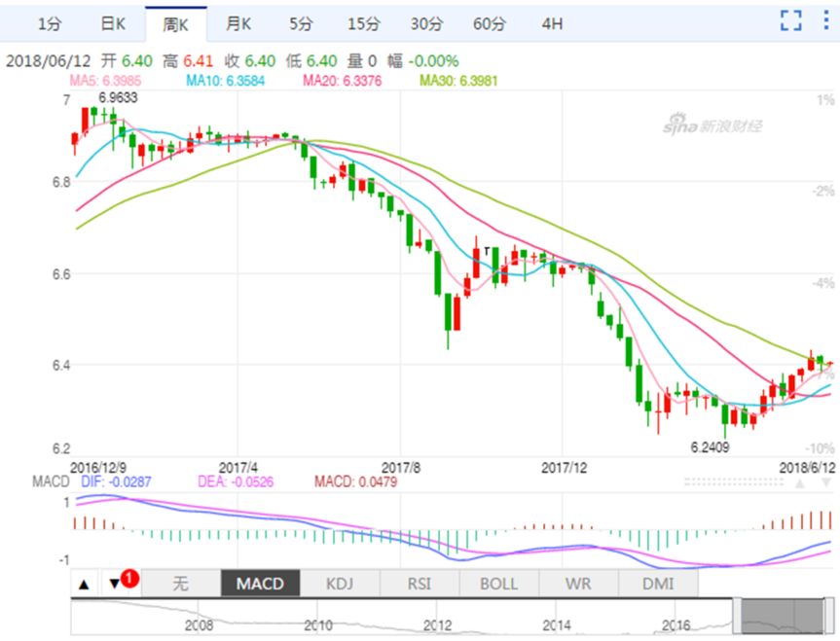Enter fullscreen chart view
Image resolution: width=840 pixels, height=641 pixels.
(x=791, y=20)
